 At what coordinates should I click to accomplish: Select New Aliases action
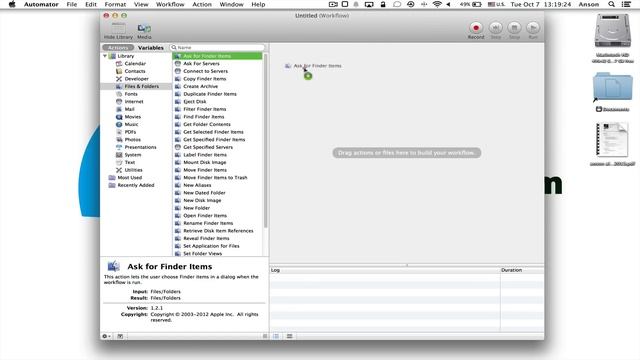(197, 185)
